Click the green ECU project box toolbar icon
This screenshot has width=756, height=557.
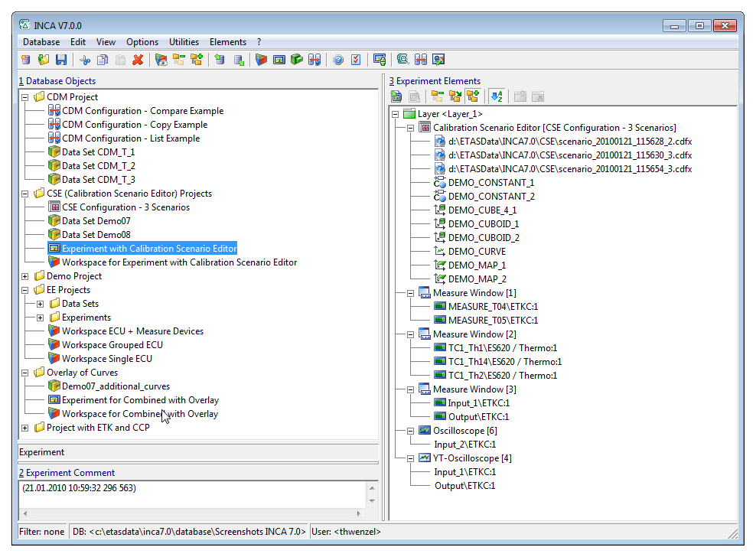point(297,60)
